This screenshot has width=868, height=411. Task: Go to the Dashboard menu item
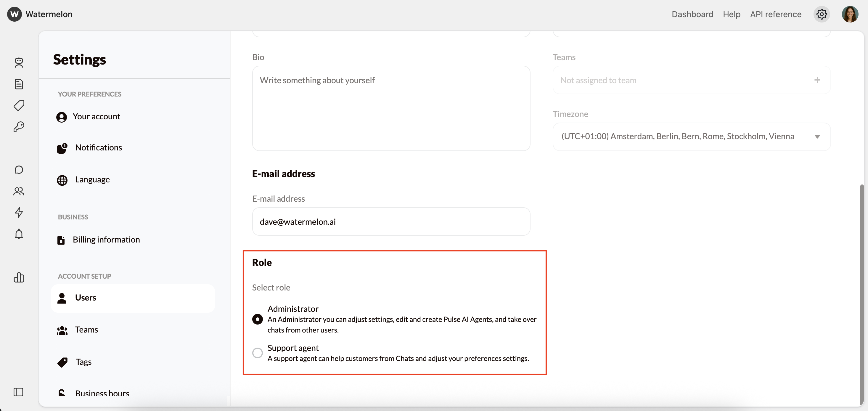coord(692,14)
